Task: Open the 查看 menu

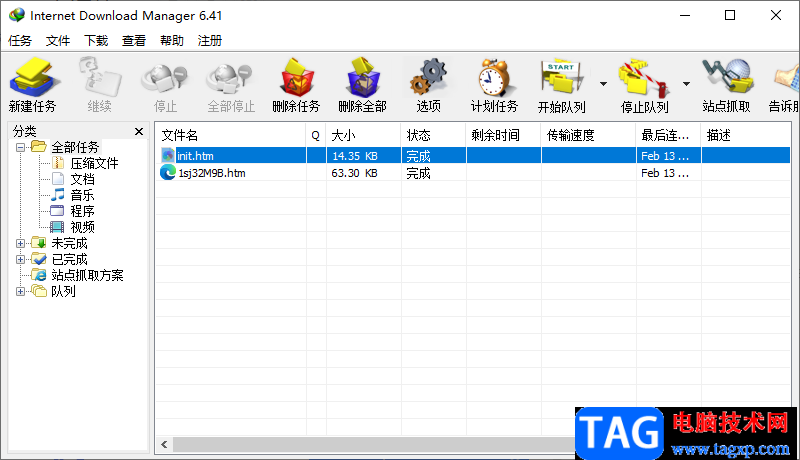Action: coord(134,40)
